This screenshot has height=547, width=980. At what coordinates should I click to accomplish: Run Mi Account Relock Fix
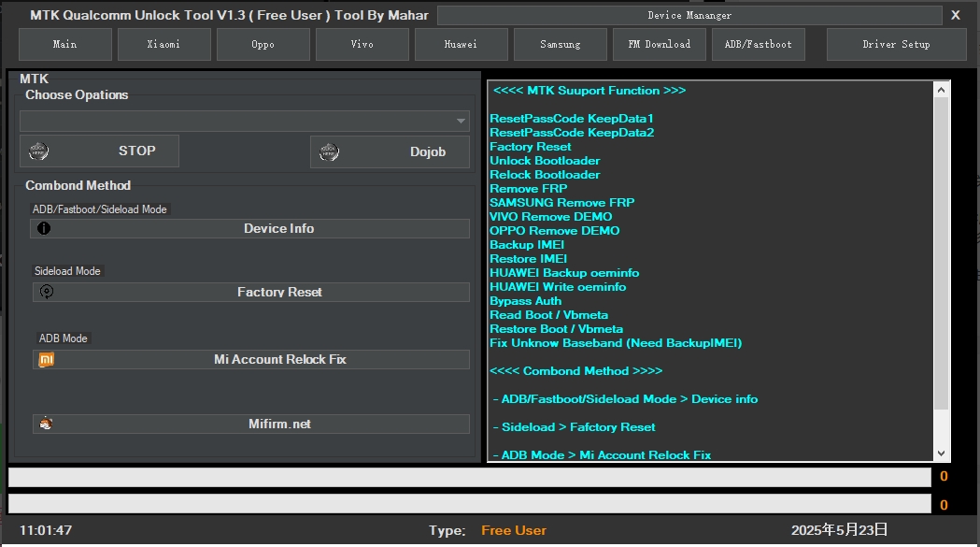coord(251,359)
